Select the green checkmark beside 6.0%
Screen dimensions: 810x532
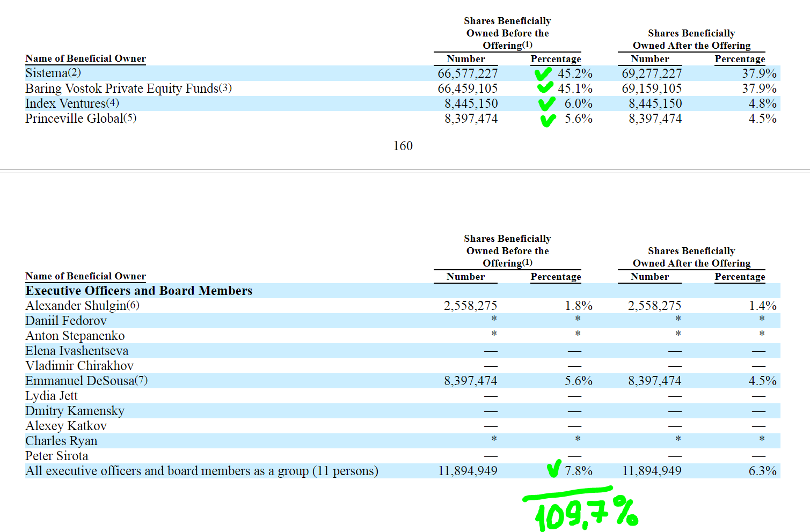coord(546,104)
